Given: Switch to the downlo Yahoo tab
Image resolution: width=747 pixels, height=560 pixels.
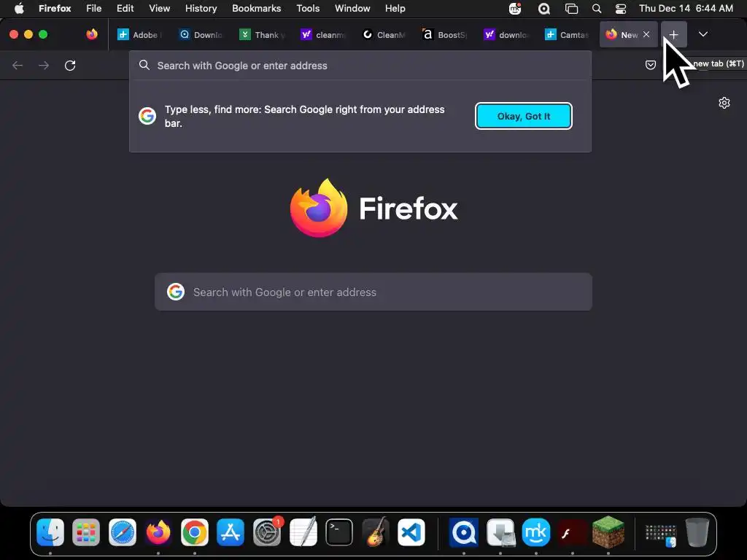Looking at the screenshot, I should pos(506,35).
